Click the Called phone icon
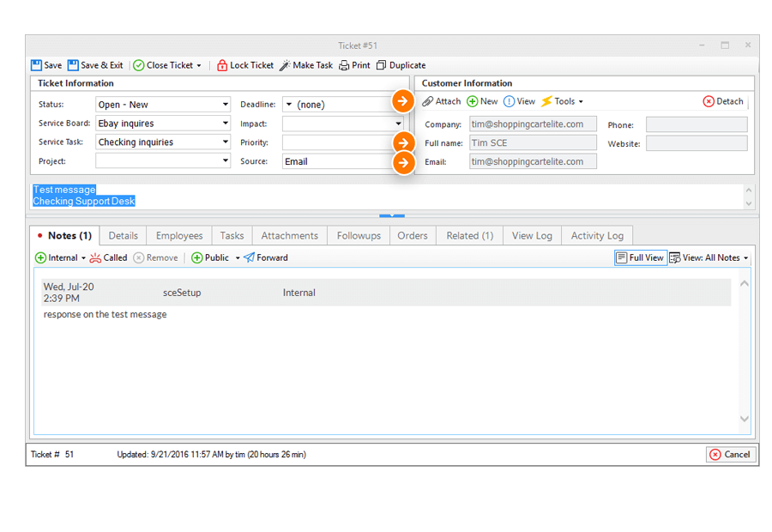772x532 pixels. 95,257
